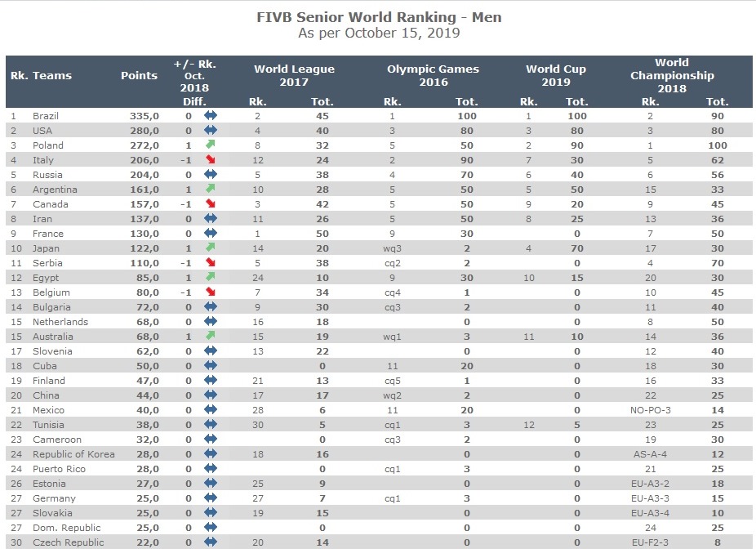Click Mexico's World Championship code NO-PO-3
Viewport: 756px width, 549px height.
[x=651, y=410]
